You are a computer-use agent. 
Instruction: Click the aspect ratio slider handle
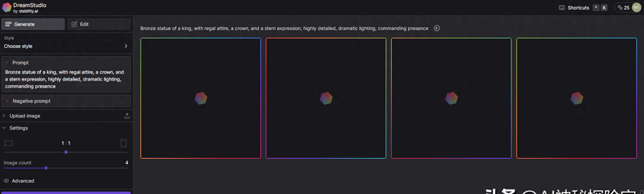click(x=66, y=152)
